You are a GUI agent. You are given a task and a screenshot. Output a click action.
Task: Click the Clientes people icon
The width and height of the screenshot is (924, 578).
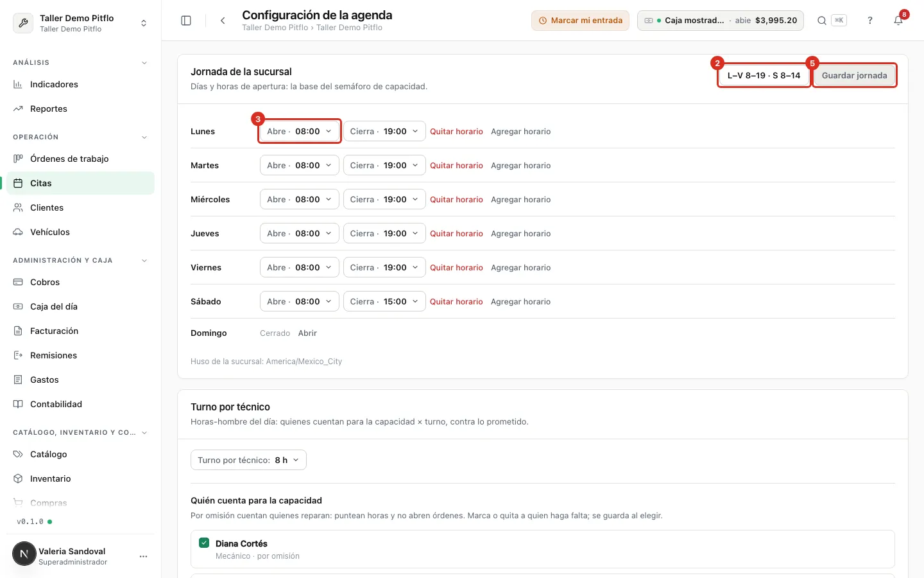click(18, 207)
